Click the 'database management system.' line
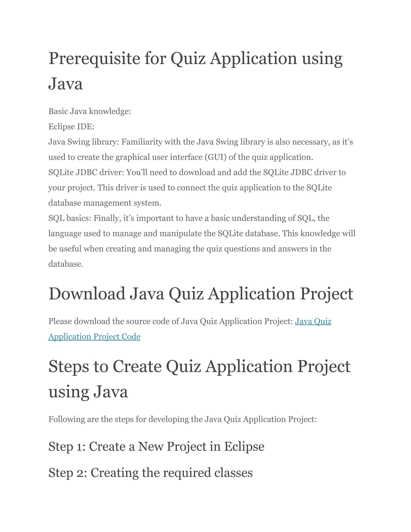This screenshot has width=411, height=532. point(105,203)
